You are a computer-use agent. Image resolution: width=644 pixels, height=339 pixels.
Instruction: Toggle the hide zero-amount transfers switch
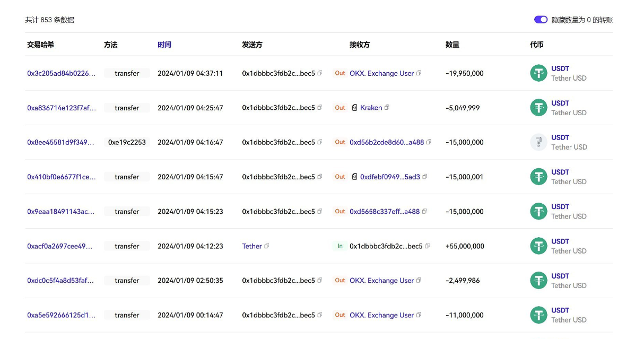coord(541,20)
